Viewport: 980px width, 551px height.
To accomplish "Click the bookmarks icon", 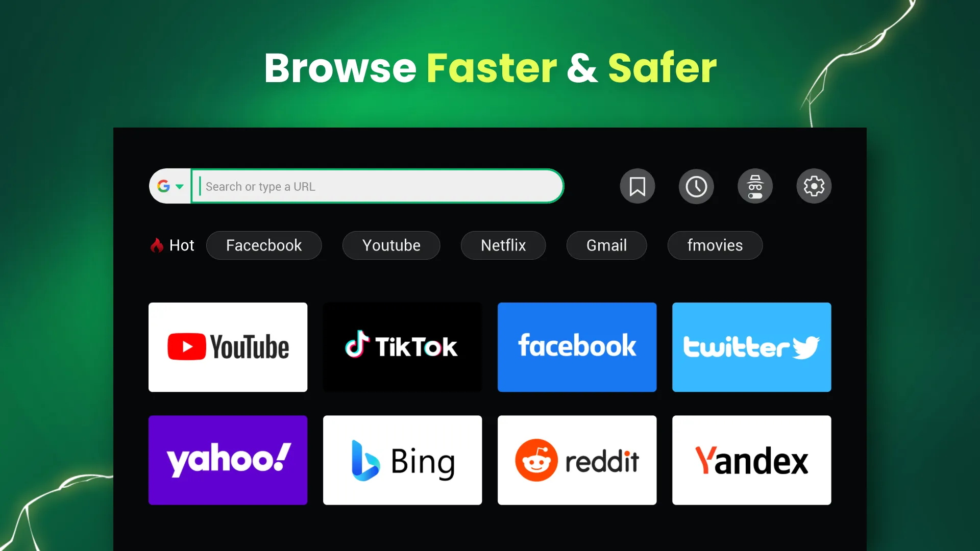I will pyautogui.click(x=636, y=186).
